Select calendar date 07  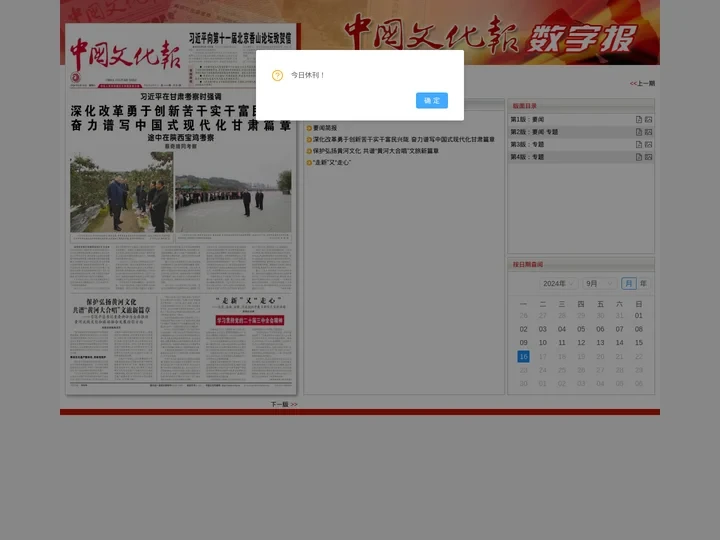pos(619,329)
